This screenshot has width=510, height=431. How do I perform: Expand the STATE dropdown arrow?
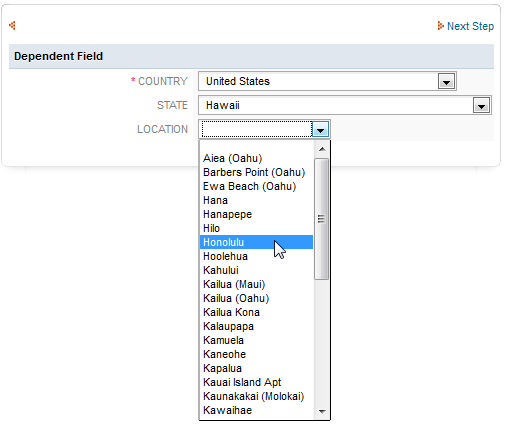click(481, 106)
